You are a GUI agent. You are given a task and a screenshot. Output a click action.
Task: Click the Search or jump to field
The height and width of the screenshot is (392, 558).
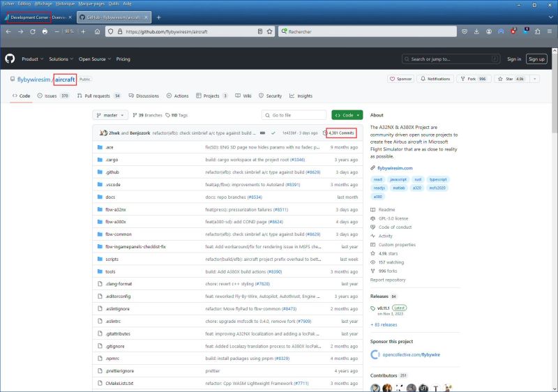pos(451,59)
